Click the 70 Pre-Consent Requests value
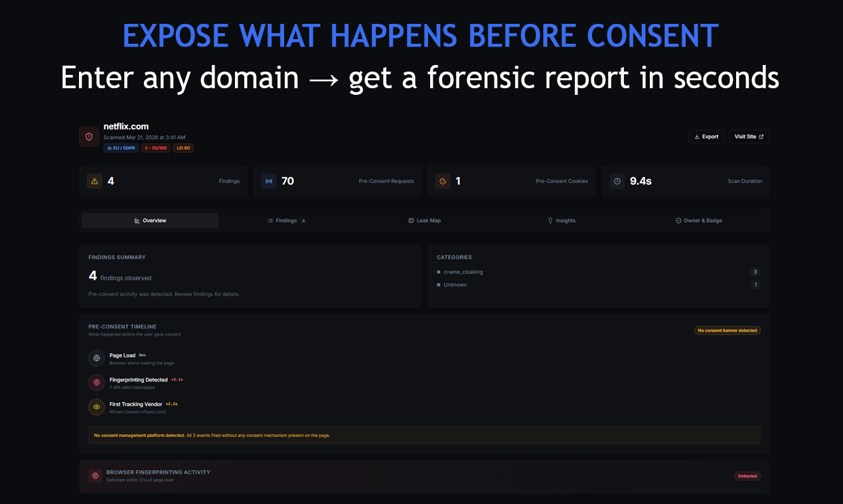The height and width of the screenshot is (504, 843). coord(287,181)
